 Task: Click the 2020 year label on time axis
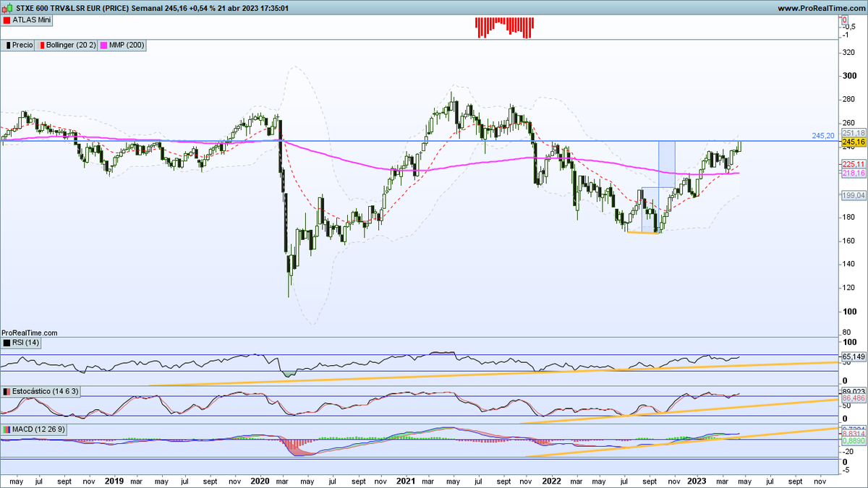259,480
